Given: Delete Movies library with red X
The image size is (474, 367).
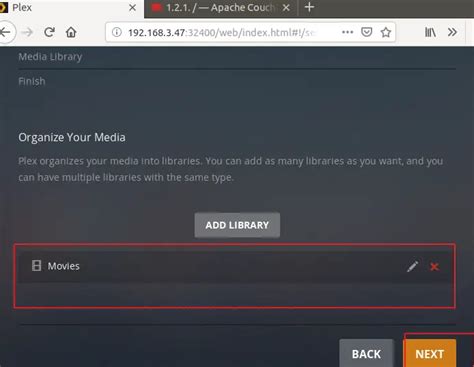Looking at the screenshot, I should 434,266.
